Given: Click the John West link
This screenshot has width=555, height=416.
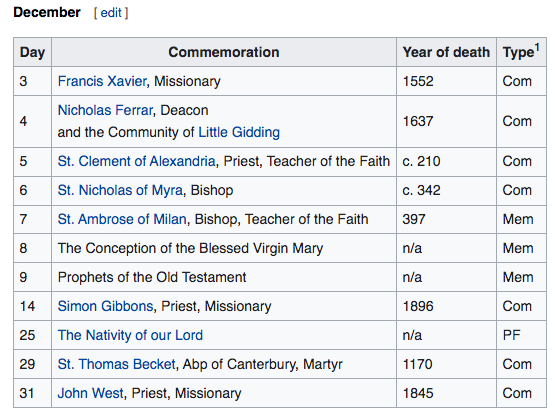Looking at the screenshot, I should tap(91, 393).
